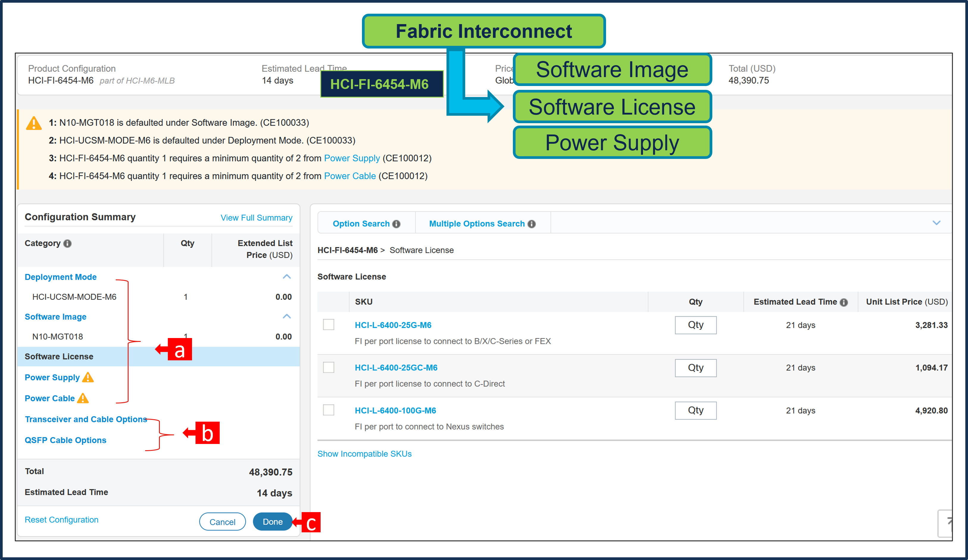
Task: Click the Done button
Action: coord(273,522)
